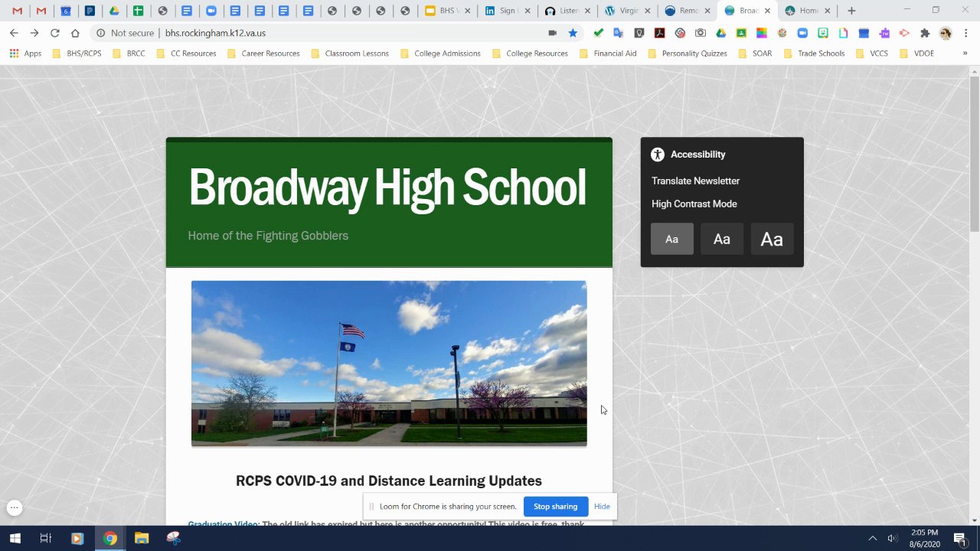Screen dimensions: 980x551
Task: Open the College Resources bookmark folder
Action: 530,54
